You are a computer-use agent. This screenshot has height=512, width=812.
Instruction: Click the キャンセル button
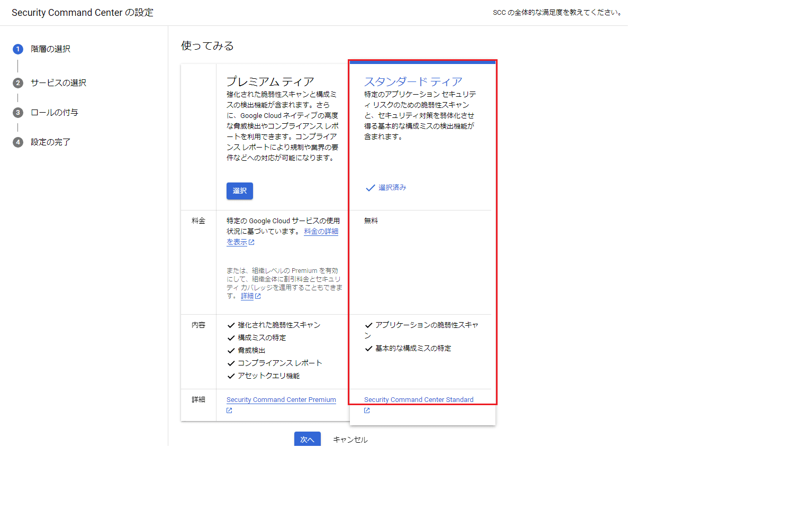[350, 440]
